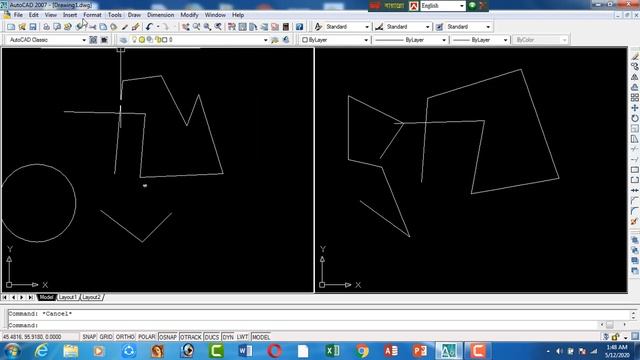Select the Copy objects tool in Modify toolbar
This screenshot has width=640, height=360.
(635, 67)
